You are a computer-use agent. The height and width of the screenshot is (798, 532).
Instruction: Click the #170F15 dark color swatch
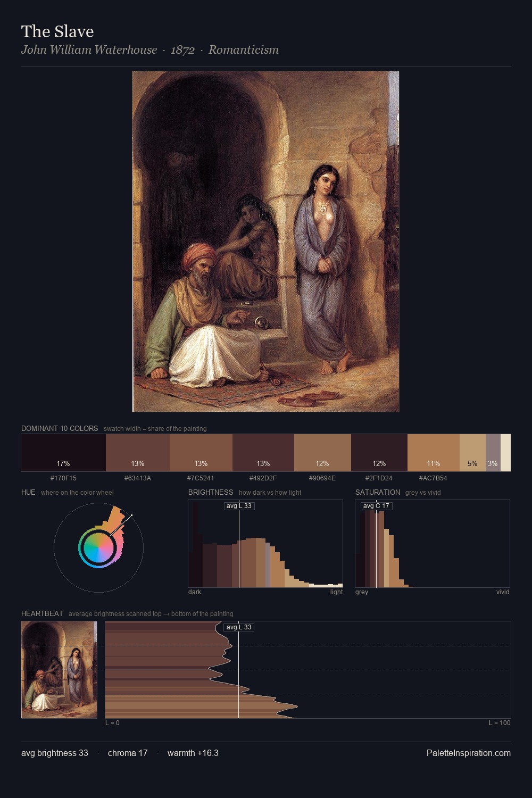(x=63, y=453)
